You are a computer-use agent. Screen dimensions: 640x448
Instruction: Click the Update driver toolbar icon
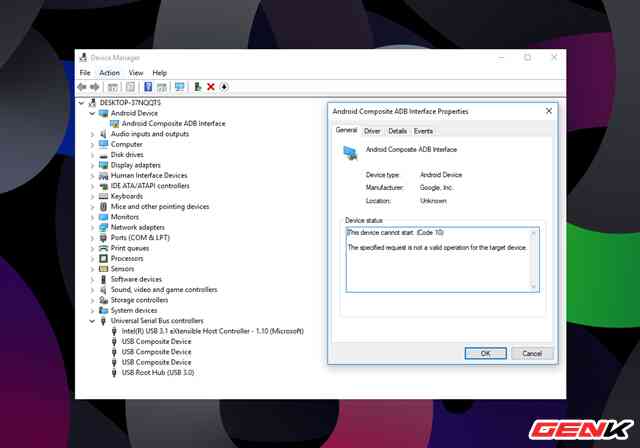point(198,87)
